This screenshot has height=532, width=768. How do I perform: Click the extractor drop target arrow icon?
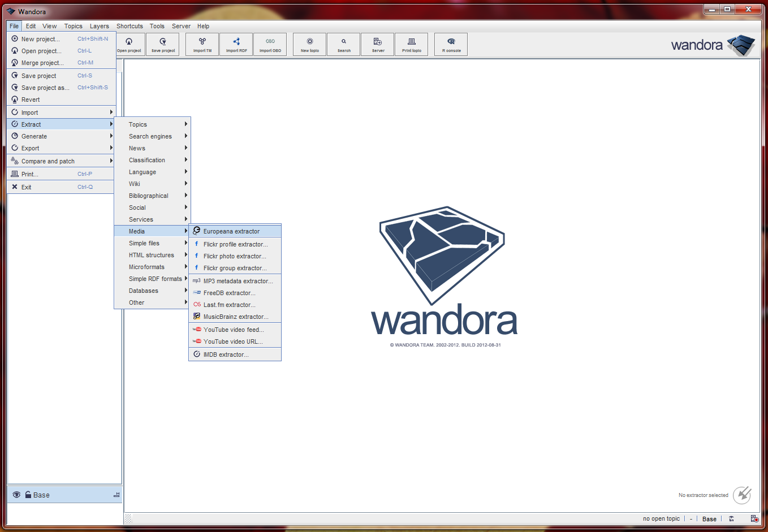(742, 495)
